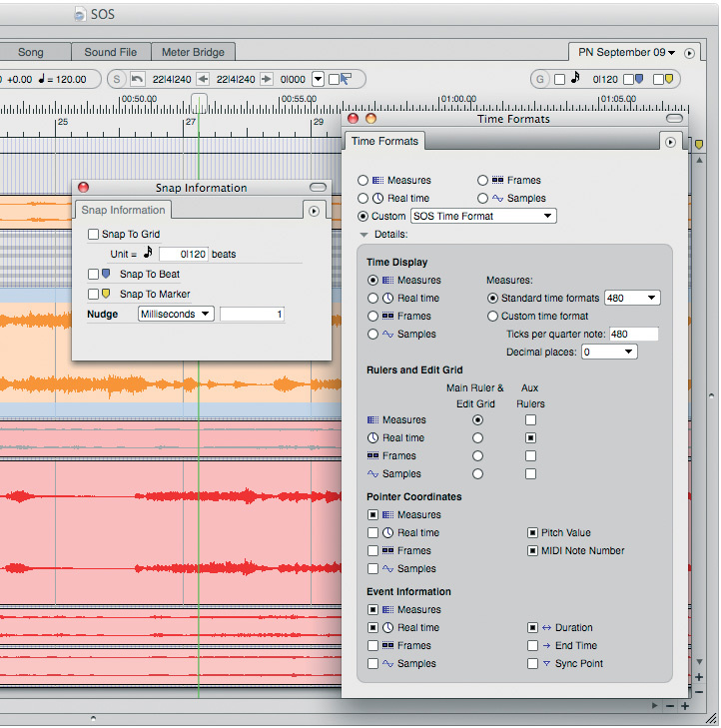Click the yellow marker icon at track overview right edge
Image resolution: width=721 pixels, height=728 pixels.
(x=699, y=145)
